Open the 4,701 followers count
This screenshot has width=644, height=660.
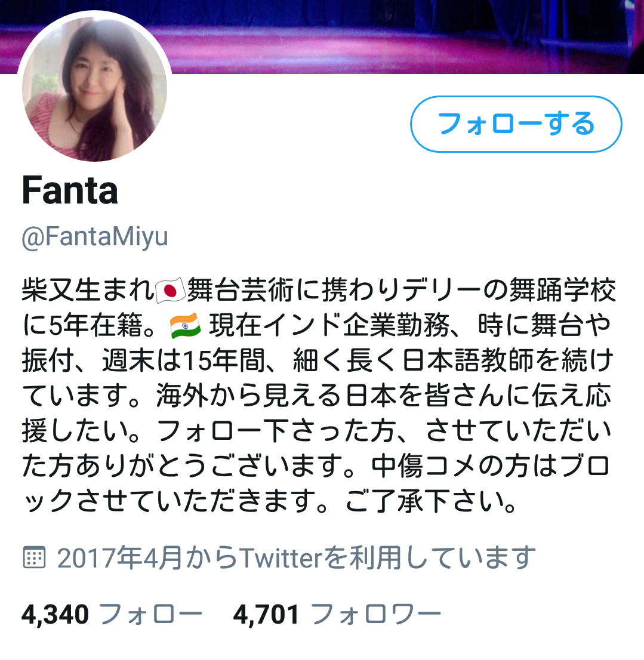266,615
